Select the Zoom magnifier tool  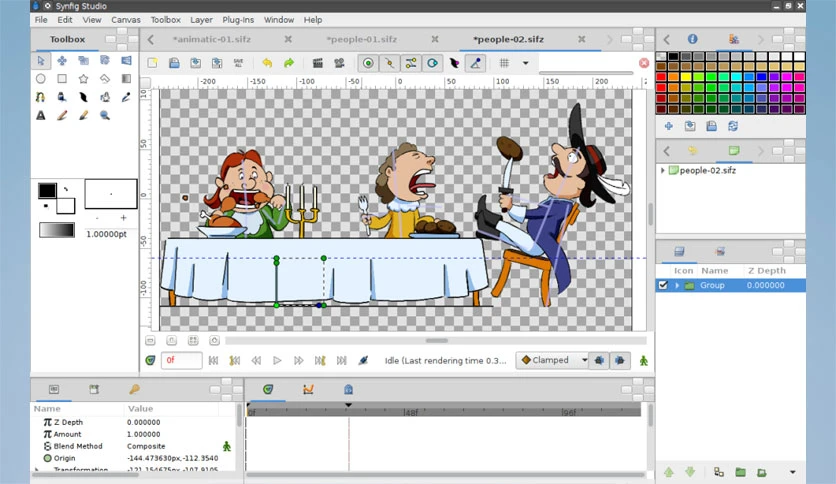click(x=104, y=115)
